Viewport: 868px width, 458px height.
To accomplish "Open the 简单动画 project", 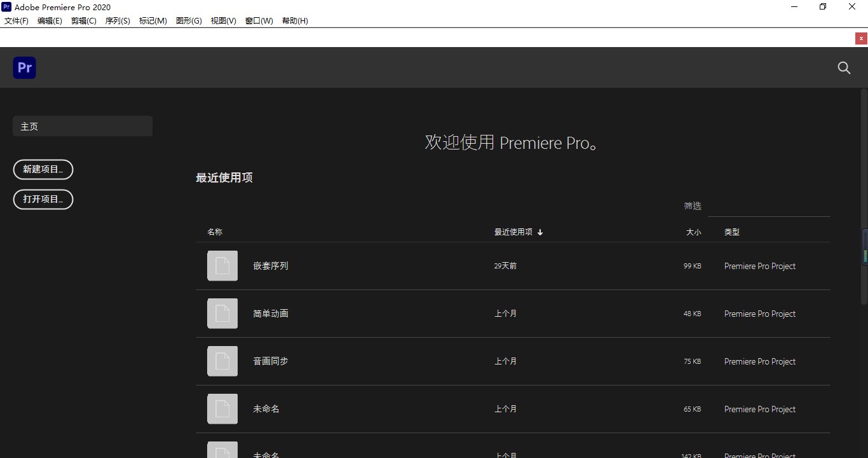I will pos(271,314).
